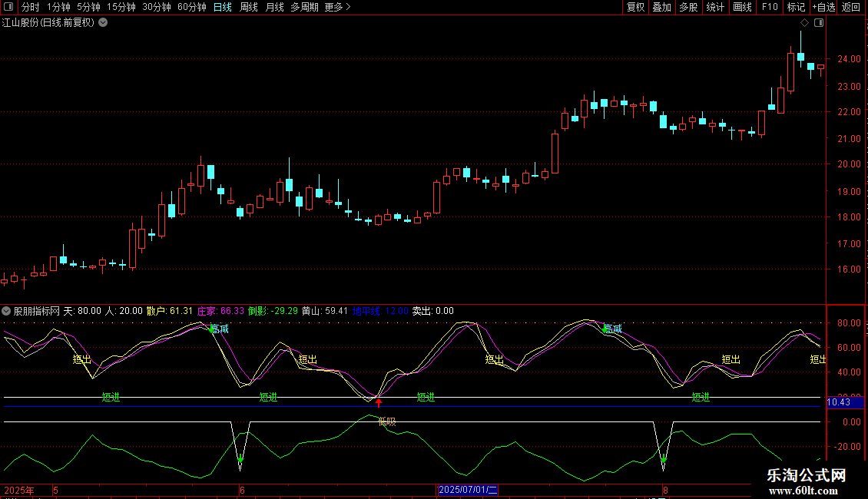Click the F10 company info button
The height and width of the screenshot is (499, 868).
tap(770, 8)
